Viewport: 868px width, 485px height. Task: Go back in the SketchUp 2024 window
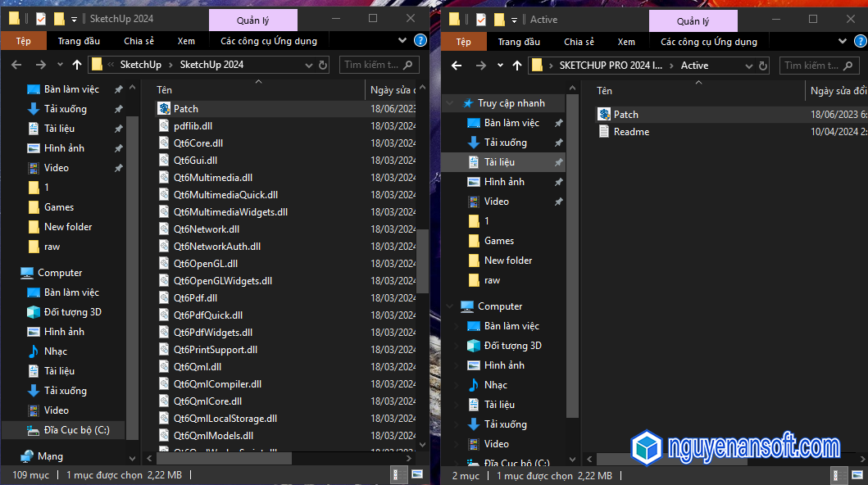pyautogui.click(x=16, y=65)
